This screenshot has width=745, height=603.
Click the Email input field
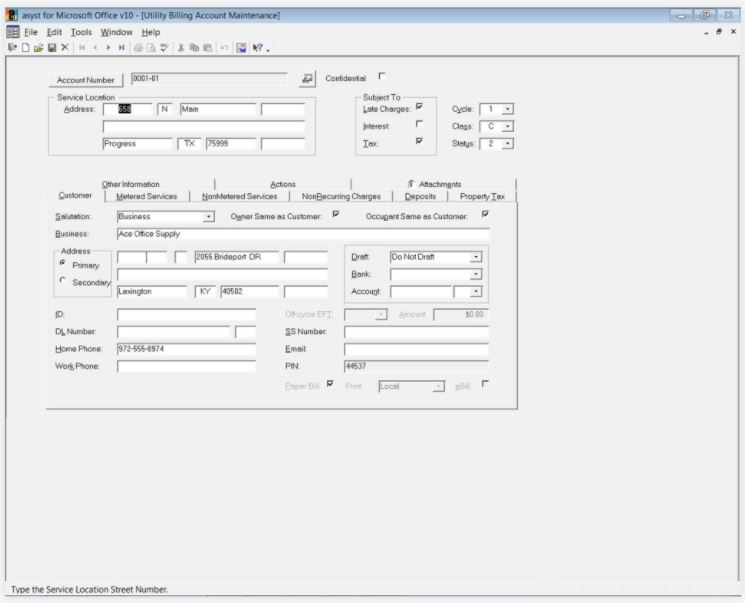coord(416,349)
